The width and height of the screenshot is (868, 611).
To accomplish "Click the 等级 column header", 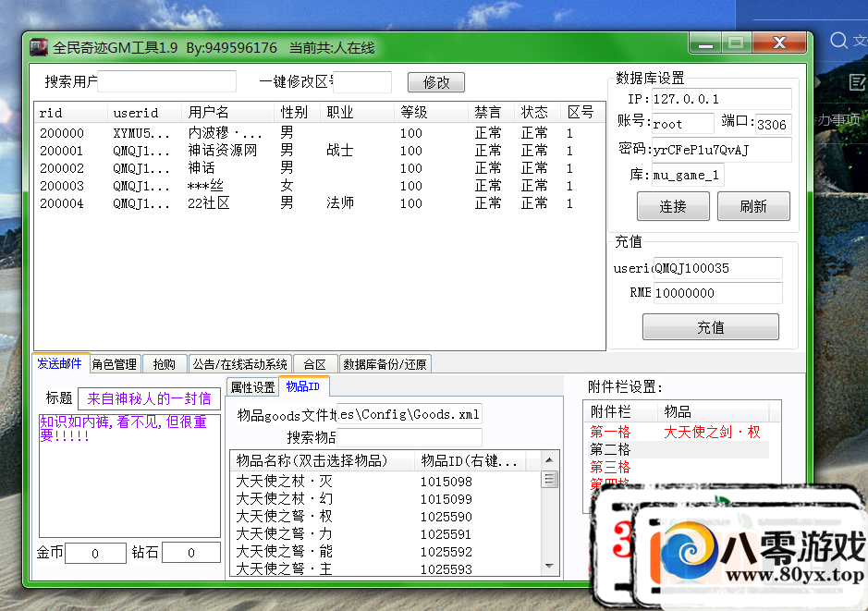I will (432, 113).
